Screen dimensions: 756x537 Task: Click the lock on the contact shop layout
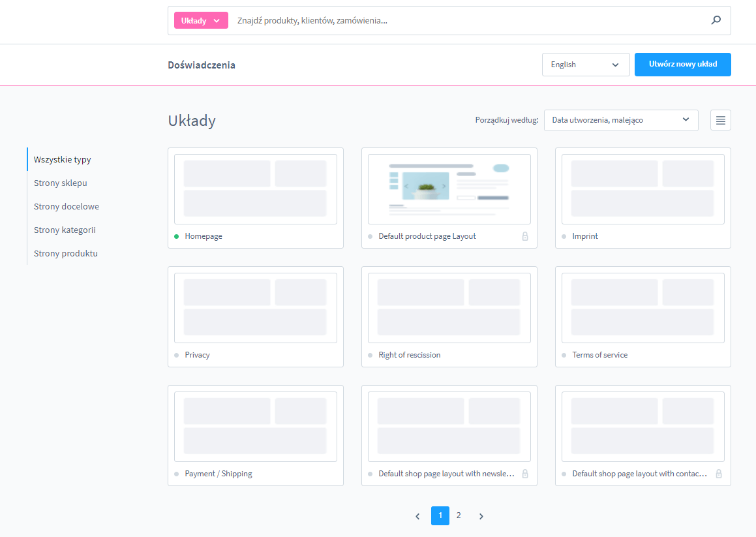719,474
